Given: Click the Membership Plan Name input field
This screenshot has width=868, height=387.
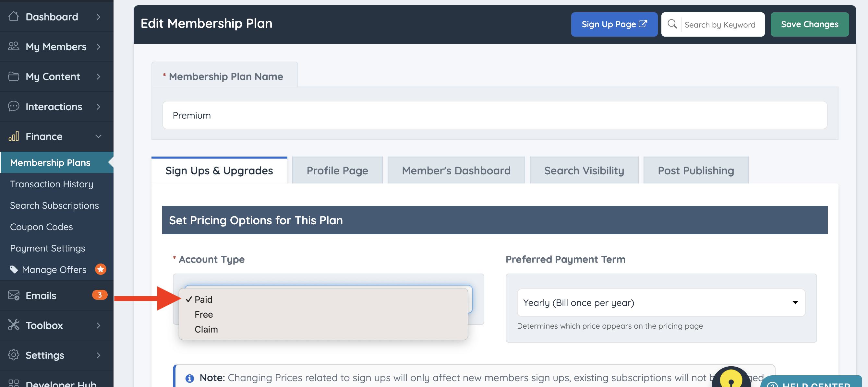Looking at the screenshot, I should coord(494,115).
